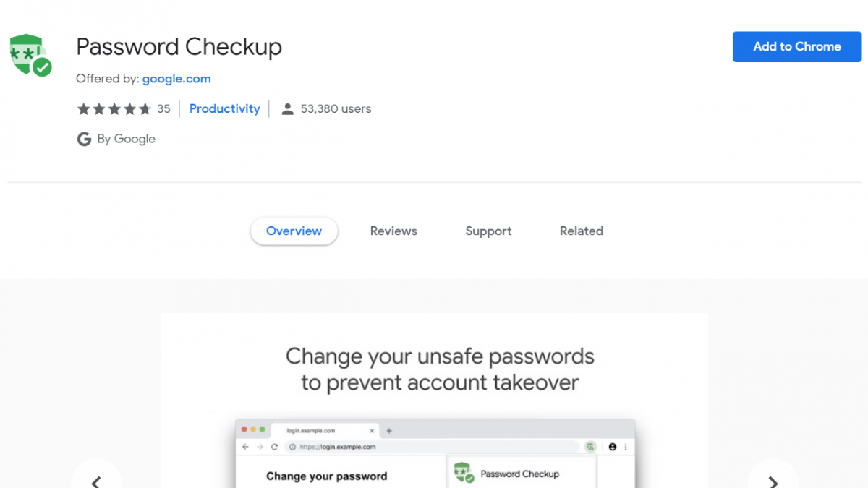Click the reload icon in preview browser

point(275,447)
